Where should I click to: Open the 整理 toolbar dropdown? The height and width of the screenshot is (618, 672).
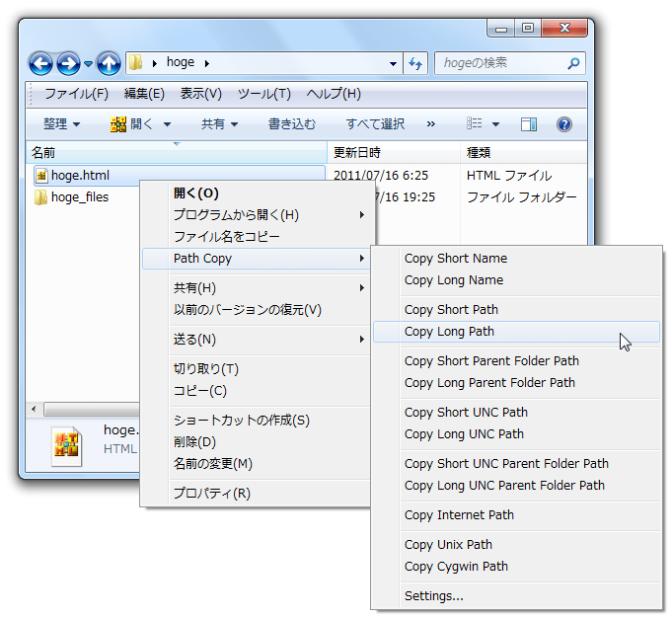[x=61, y=124]
